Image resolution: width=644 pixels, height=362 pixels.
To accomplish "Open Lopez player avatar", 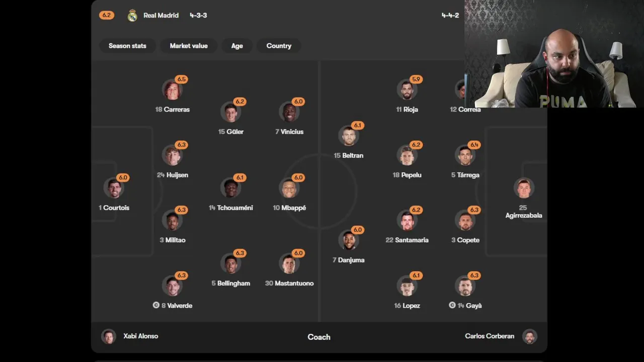I will point(407,286).
